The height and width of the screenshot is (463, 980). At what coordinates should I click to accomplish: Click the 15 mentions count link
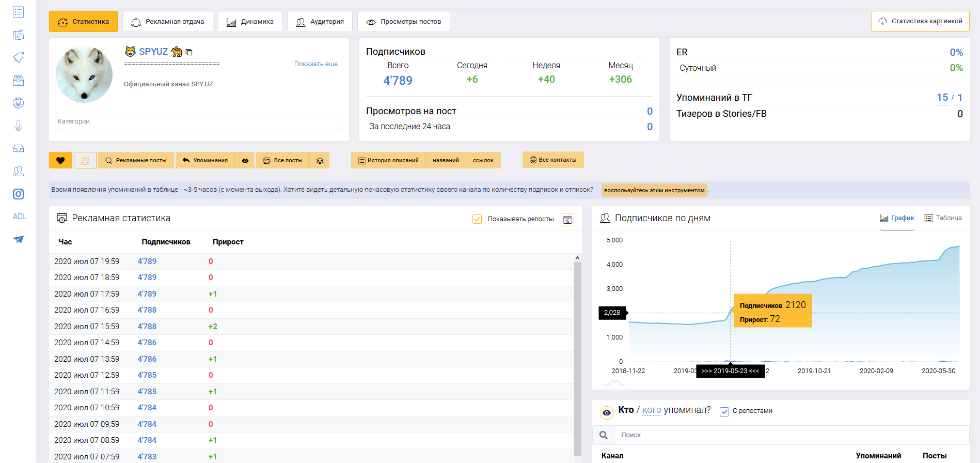pyautogui.click(x=942, y=98)
